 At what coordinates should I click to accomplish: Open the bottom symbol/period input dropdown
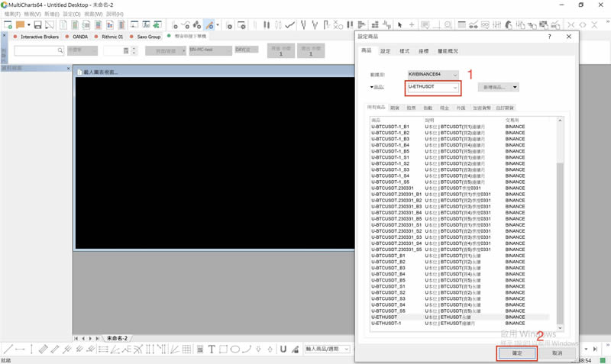coord(346,350)
